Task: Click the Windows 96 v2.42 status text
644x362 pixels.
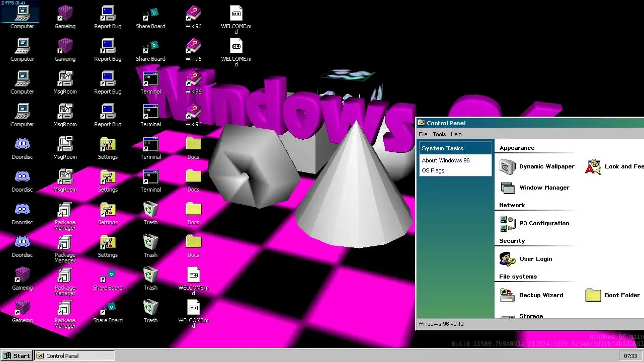Action: [441, 324]
